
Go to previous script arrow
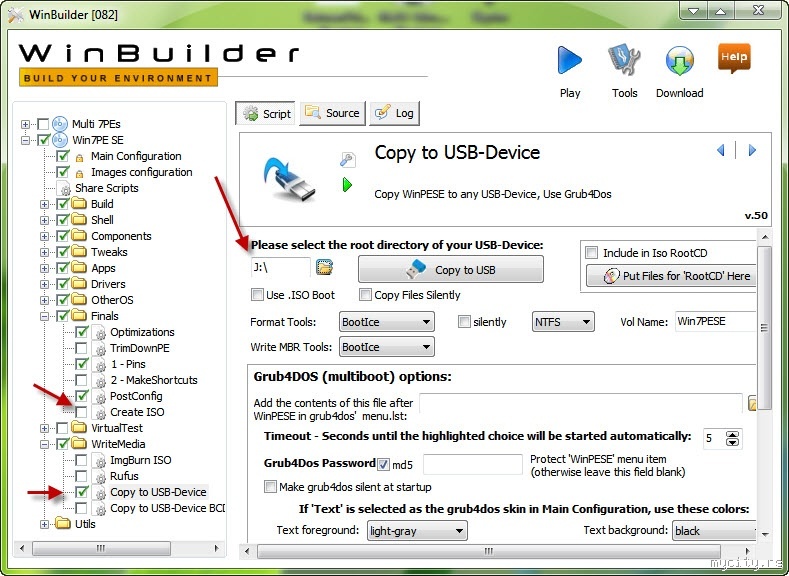click(721, 150)
